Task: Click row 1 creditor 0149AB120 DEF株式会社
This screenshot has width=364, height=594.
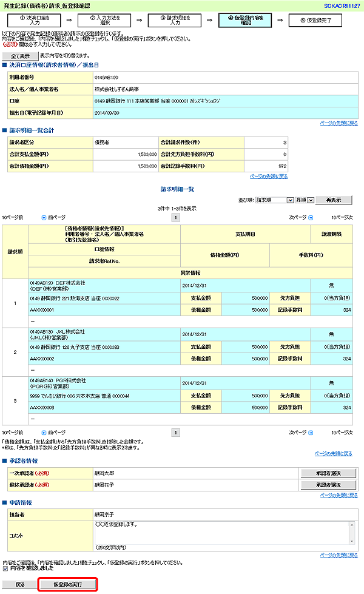Action: pyautogui.click(x=58, y=283)
